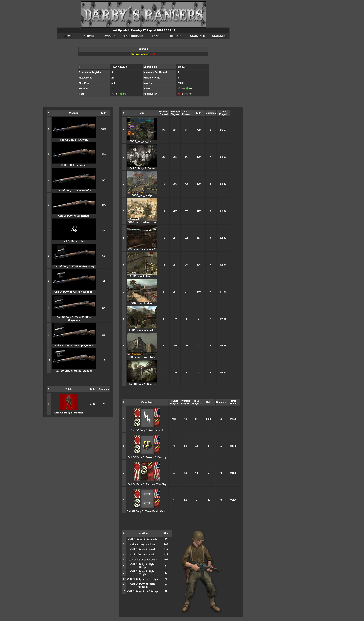Open the COD5_mp_amberville map thumbnail
This screenshot has height=621, width=364.
142,317
